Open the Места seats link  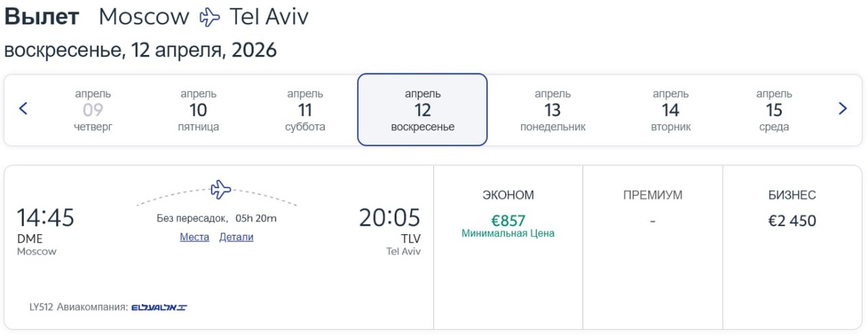click(194, 237)
